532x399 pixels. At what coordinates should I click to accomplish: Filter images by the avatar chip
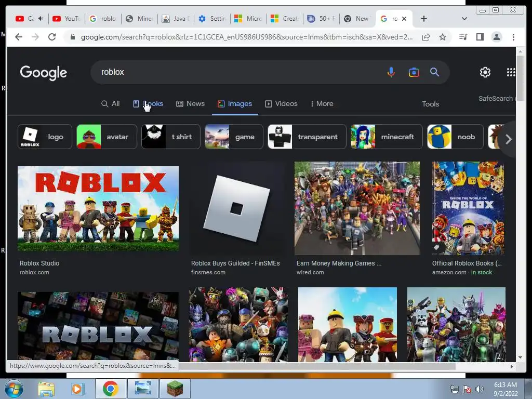107,137
